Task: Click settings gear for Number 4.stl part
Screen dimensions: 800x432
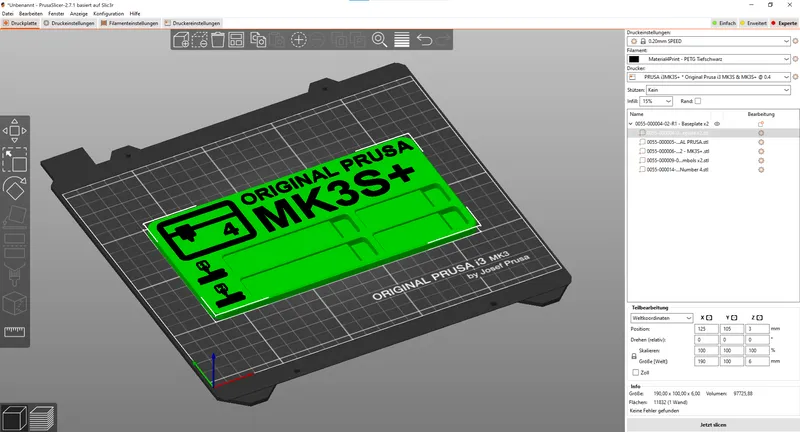Action: 761,170
